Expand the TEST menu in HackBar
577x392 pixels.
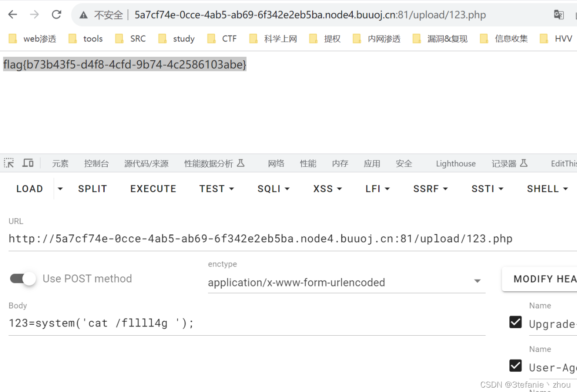click(x=216, y=189)
